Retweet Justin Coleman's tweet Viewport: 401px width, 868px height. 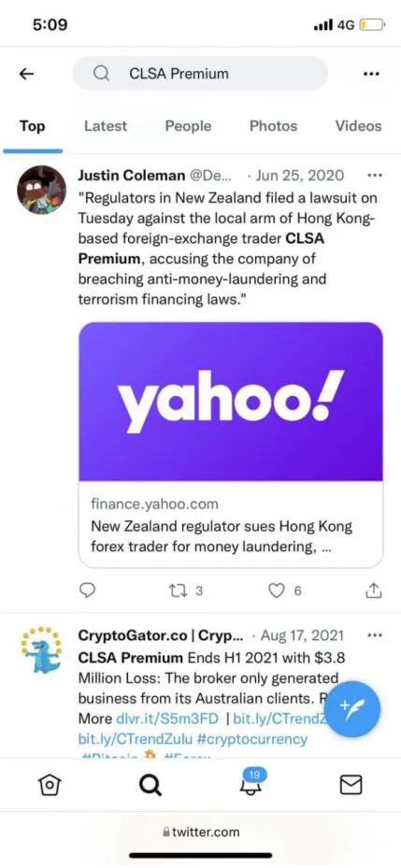184,591
